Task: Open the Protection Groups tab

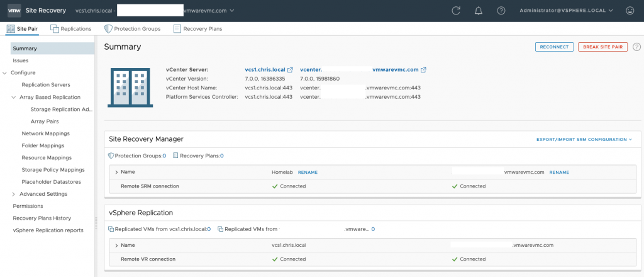Action: pos(132,29)
